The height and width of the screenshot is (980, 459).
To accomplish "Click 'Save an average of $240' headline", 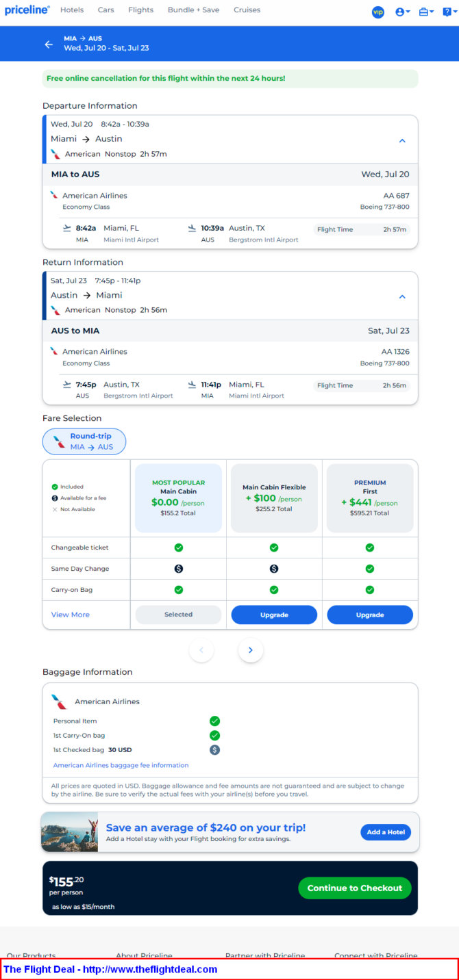I will pyautogui.click(x=206, y=828).
